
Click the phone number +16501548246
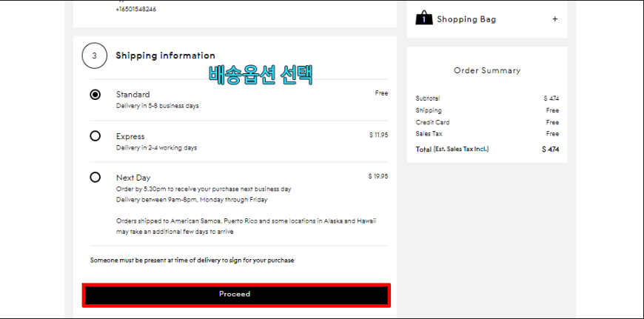point(135,9)
